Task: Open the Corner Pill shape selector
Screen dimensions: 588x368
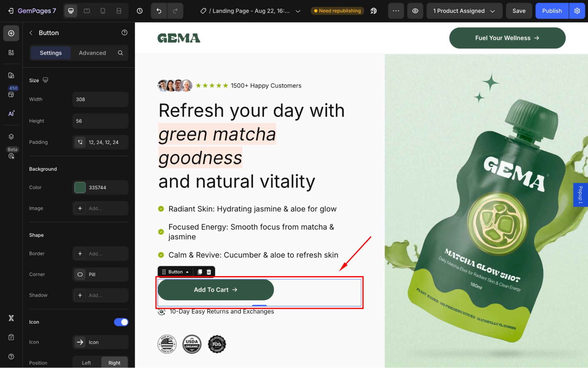Action: click(100, 274)
